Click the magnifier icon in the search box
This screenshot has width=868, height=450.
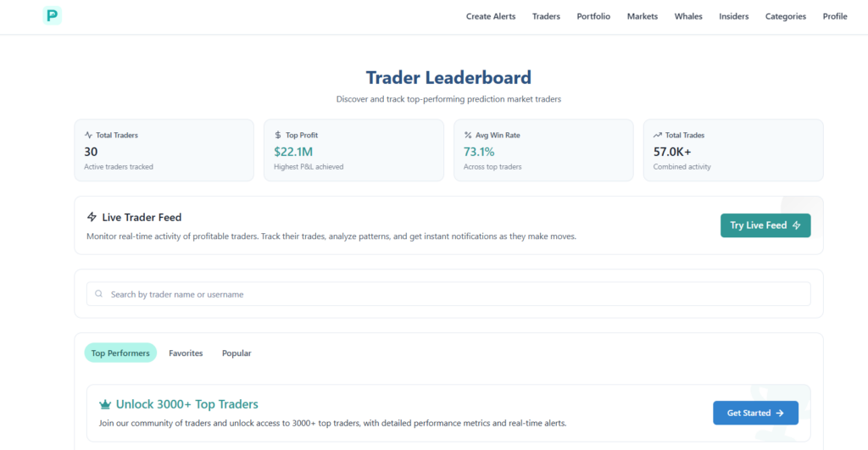(x=98, y=294)
